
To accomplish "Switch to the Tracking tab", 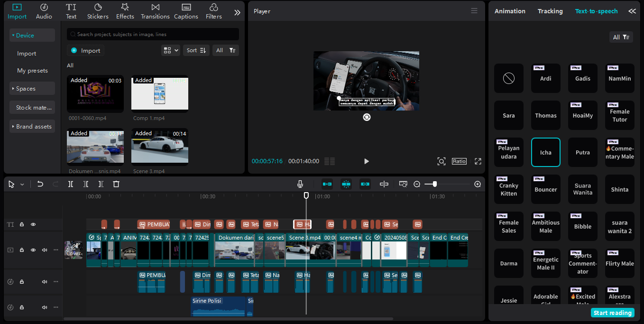I will point(550,11).
